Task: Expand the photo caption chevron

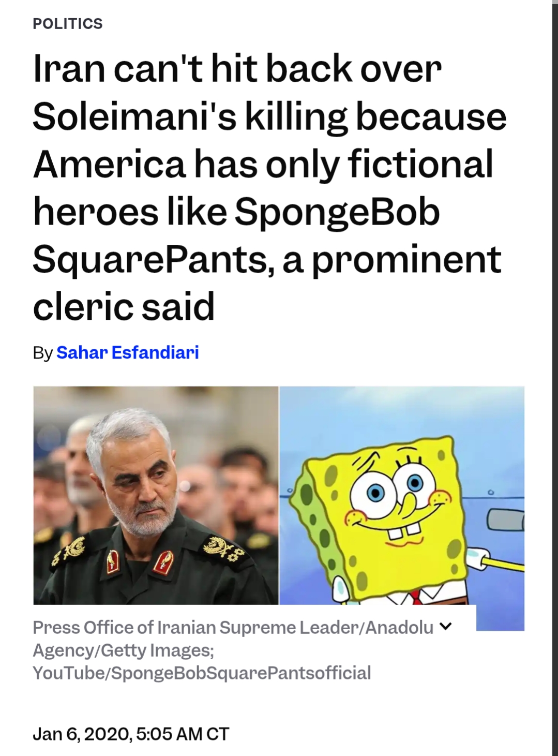Action: coord(445,627)
